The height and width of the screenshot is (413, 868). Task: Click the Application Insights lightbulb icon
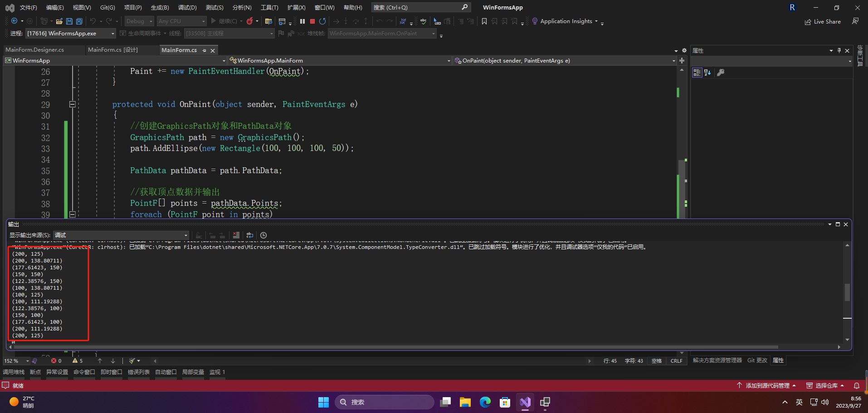point(535,21)
